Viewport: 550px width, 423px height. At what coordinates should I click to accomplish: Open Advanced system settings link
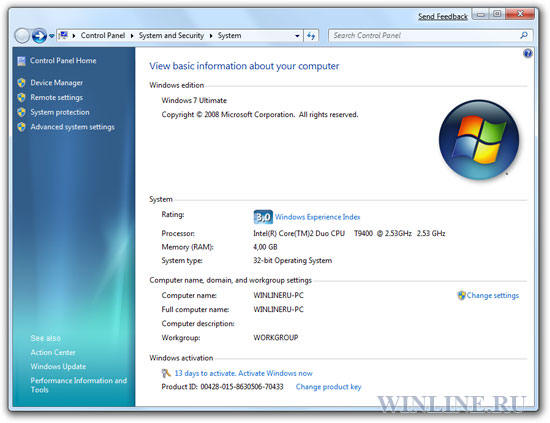[x=72, y=127]
